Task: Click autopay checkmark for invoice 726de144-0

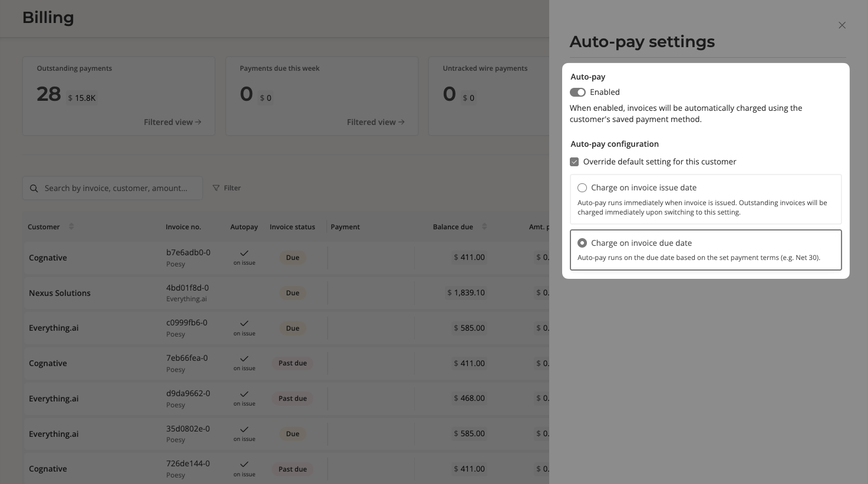Action: click(x=245, y=465)
